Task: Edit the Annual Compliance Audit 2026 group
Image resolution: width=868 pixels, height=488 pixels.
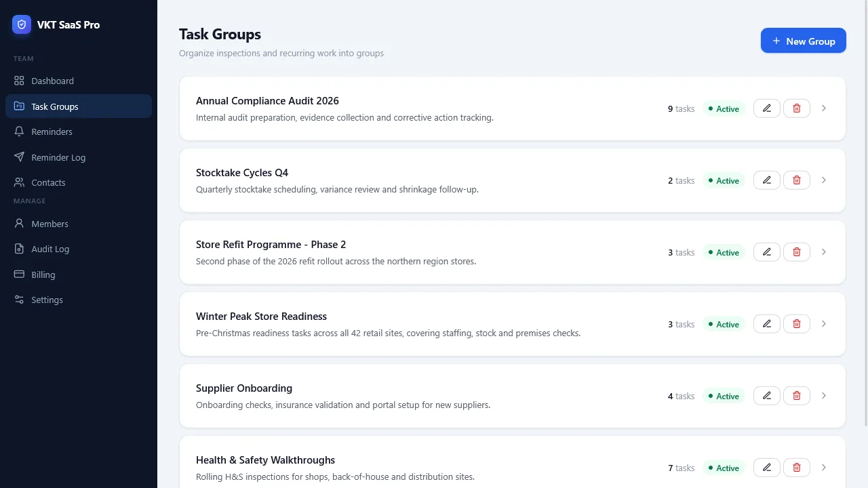Action: (x=767, y=108)
